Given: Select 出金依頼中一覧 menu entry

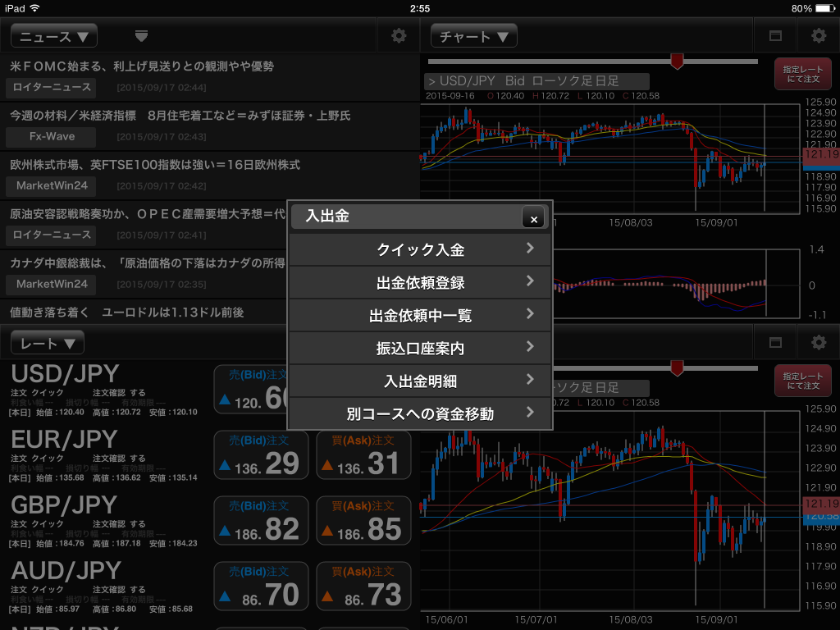Looking at the screenshot, I should point(420,315).
